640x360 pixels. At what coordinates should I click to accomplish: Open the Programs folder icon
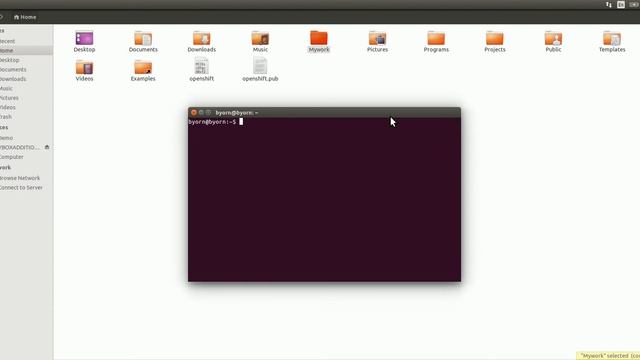point(436,38)
